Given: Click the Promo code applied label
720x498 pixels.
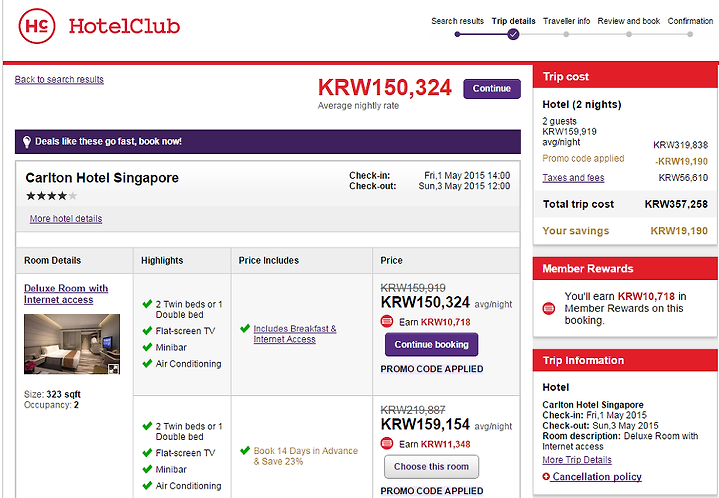Looking at the screenshot, I should tap(583, 158).
